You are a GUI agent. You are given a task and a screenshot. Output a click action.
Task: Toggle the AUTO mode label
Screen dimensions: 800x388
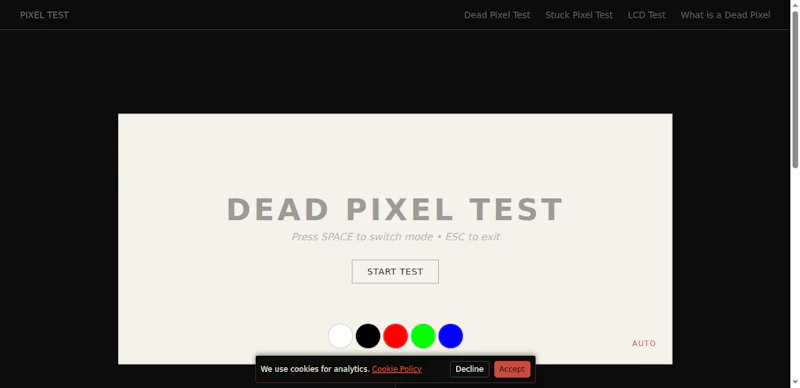(x=644, y=343)
